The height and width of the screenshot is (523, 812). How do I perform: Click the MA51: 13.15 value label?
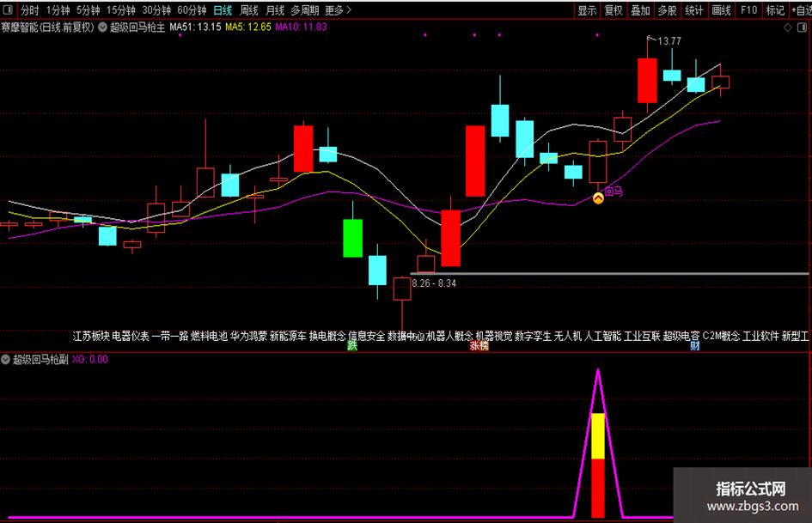(195, 27)
